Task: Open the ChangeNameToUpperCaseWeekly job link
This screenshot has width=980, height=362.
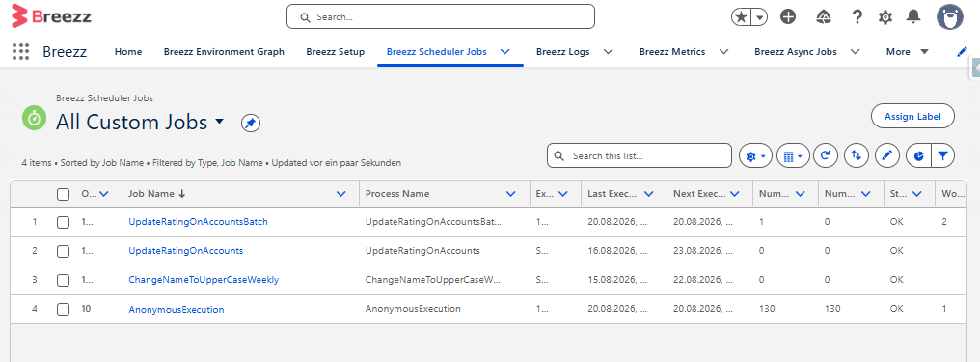Action: 204,280
